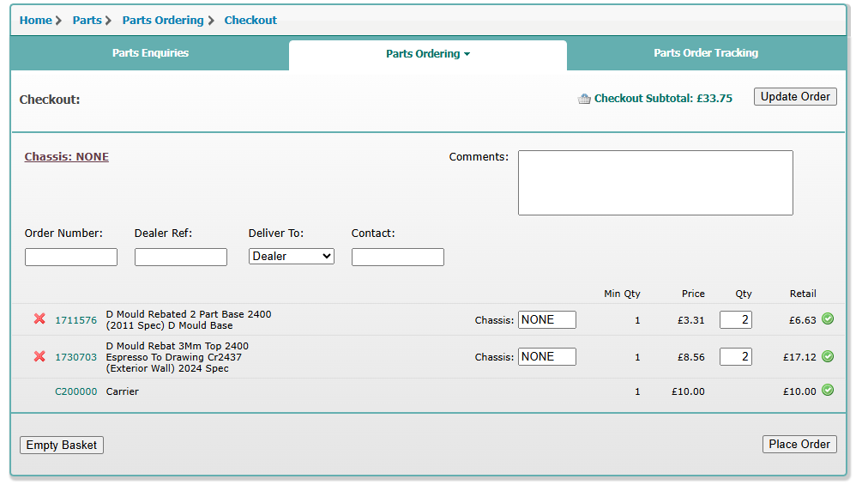The image size is (868, 485).
Task: Switch to Parts Enquiries tab
Action: pos(150,53)
